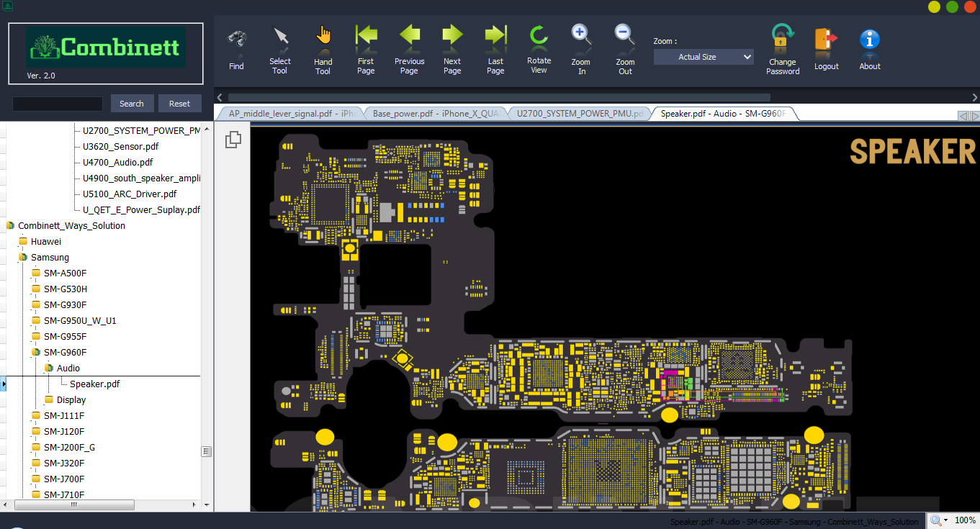This screenshot has height=529, width=980.
Task: Click the Rotate View icon
Action: (539, 35)
